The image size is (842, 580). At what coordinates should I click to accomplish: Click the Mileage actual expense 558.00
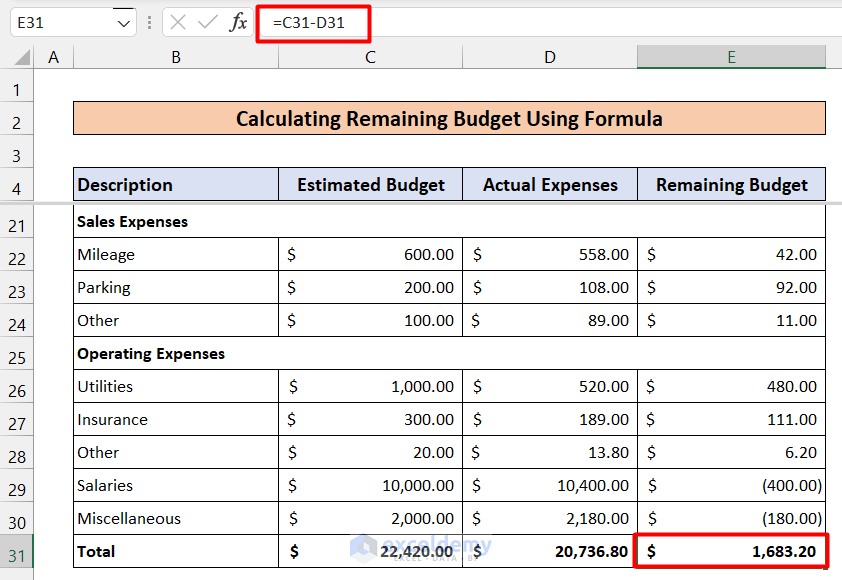[x=549, y=254]
